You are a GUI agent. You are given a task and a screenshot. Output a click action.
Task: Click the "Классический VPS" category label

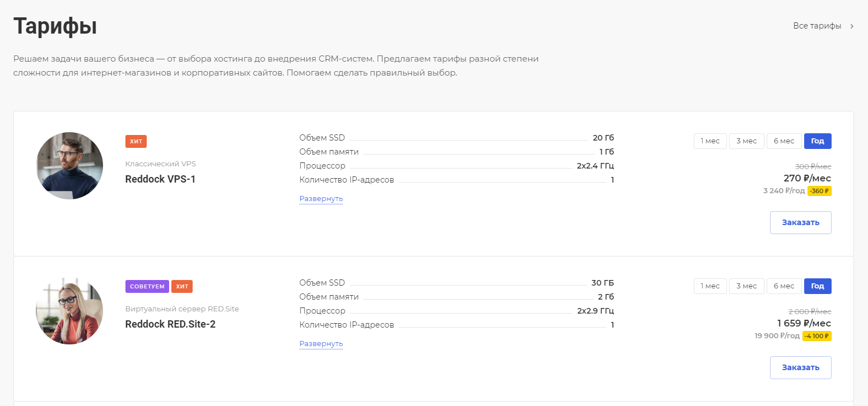coord(161,164)
